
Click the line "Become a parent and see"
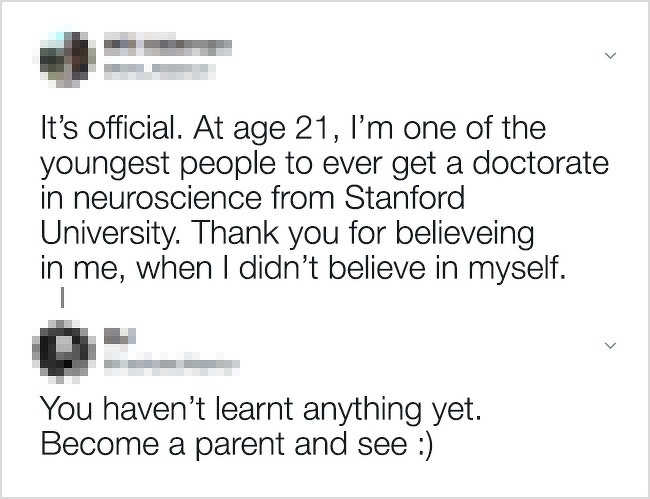tap(220, 441)
